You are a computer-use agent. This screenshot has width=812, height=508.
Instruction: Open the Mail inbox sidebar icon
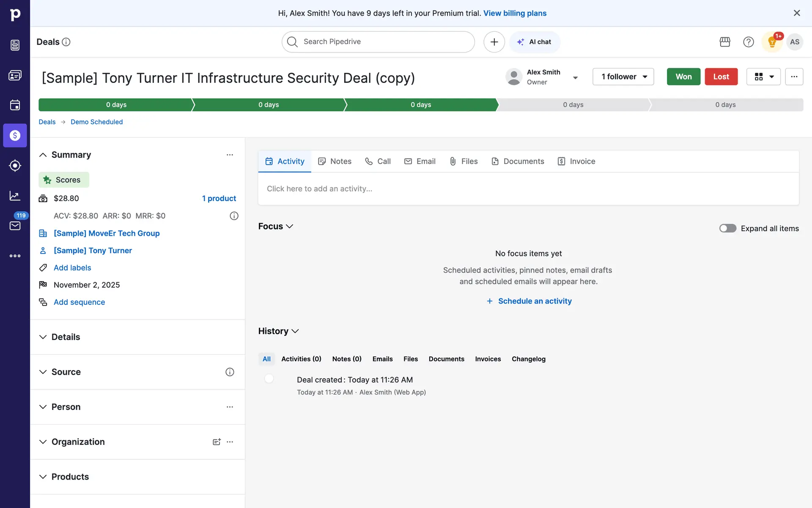coord(15,226)
